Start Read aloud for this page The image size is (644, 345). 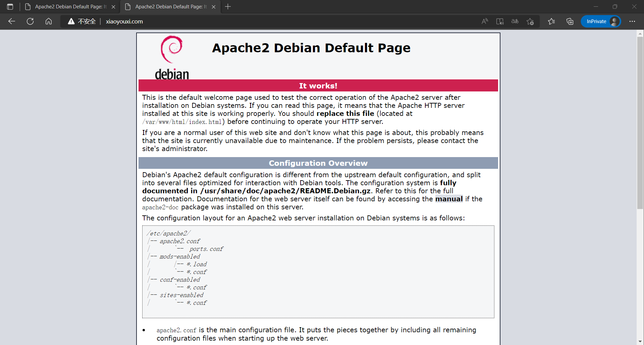click(x=485, y=21)
